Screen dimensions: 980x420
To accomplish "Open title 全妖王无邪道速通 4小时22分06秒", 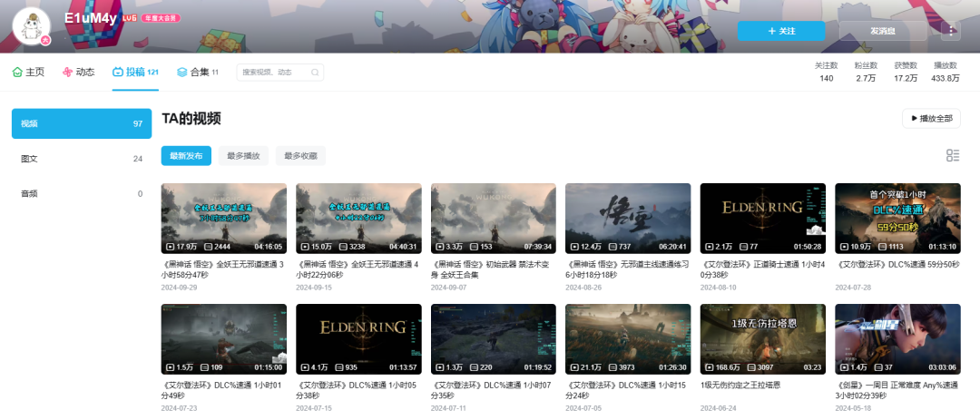I will (x=358, y=269).
